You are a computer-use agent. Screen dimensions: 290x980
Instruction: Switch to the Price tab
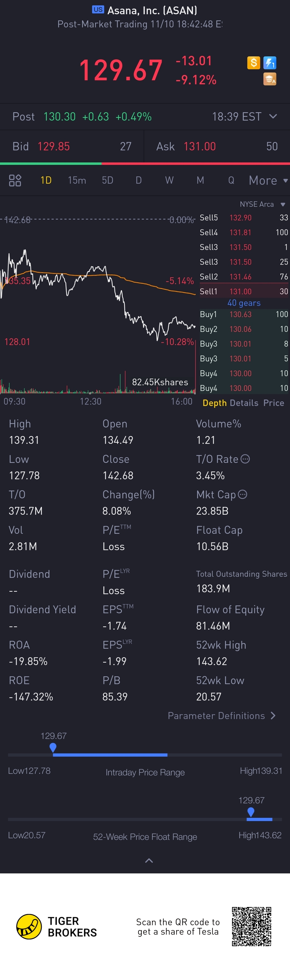tap(274, 403)
